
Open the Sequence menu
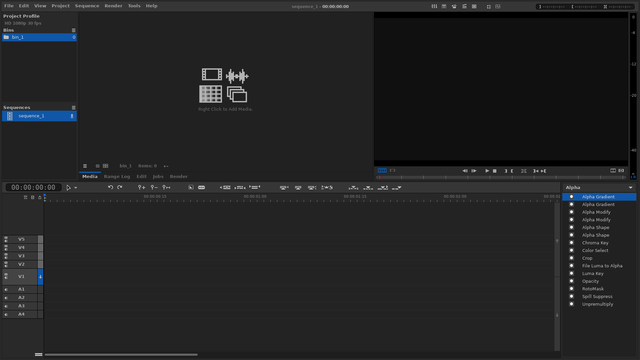[87, 6]
